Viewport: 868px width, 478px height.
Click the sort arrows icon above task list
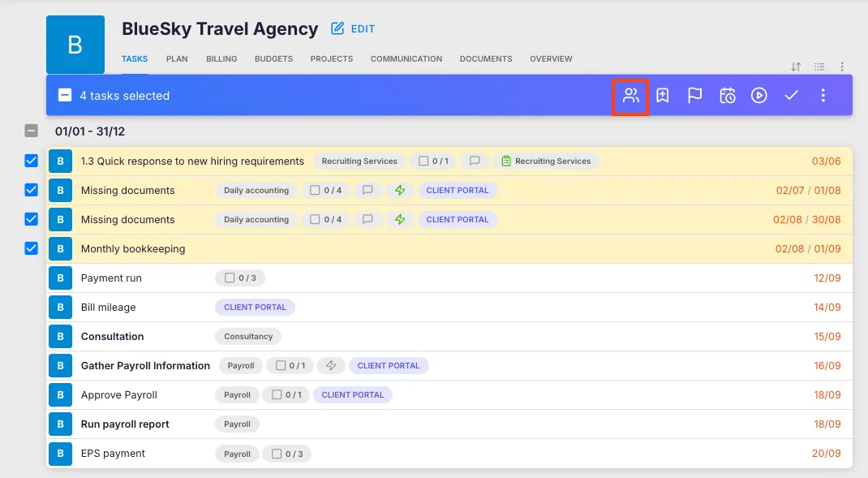point(796,67)
